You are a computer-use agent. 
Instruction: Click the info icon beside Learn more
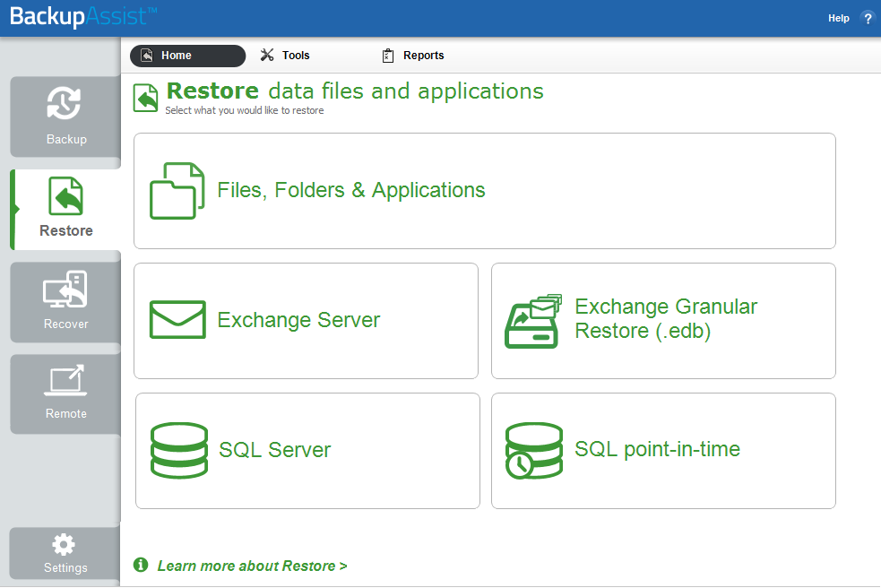(x=141, y=565)
